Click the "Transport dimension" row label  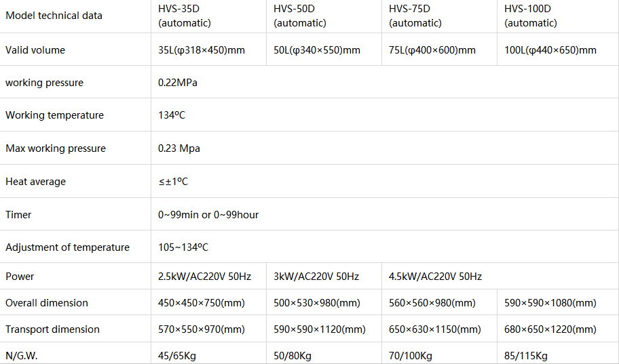tap(52, 329)
